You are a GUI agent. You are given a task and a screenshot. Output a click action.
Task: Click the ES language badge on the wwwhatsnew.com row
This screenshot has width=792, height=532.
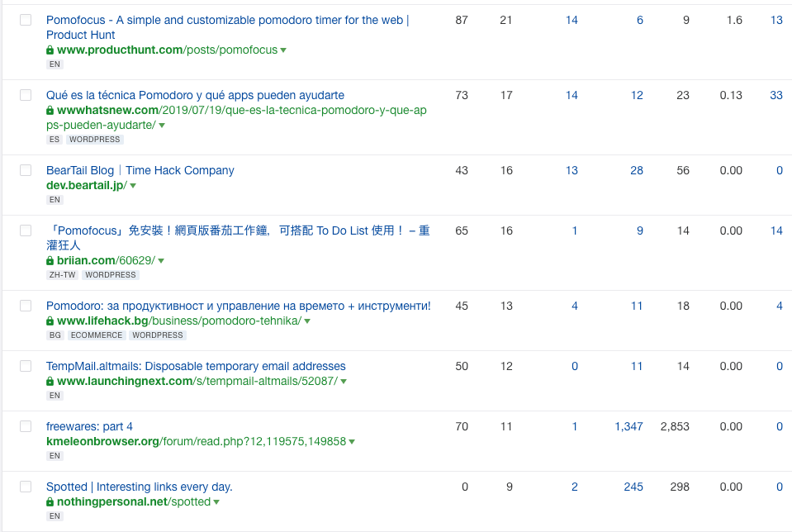click(x=55, y=139)
